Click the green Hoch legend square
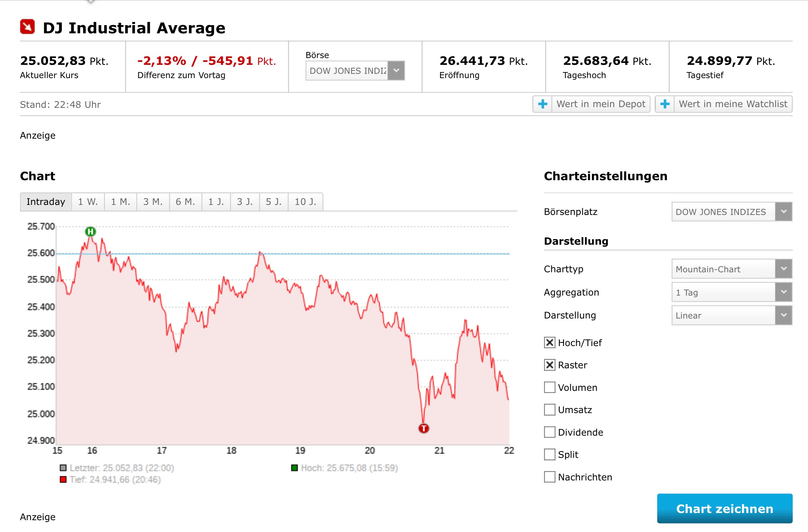808x532 pixels. [x=294, y=468]
